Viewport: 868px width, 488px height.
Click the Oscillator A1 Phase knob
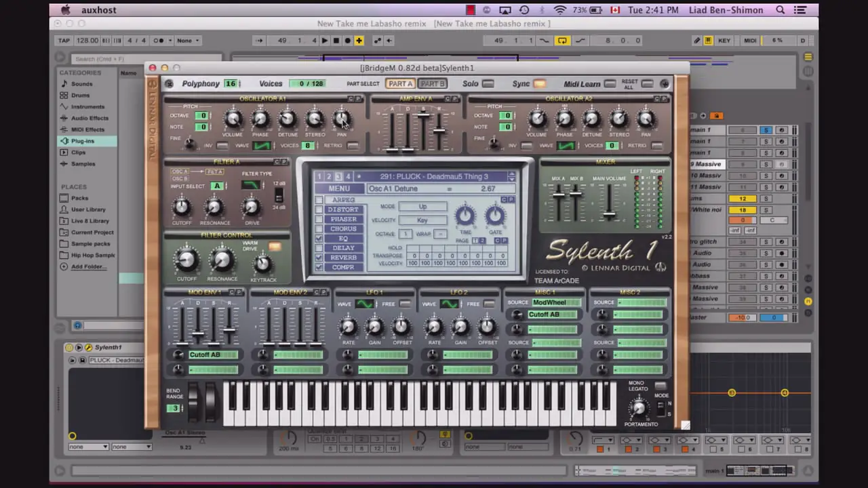[x=260, y=119]
